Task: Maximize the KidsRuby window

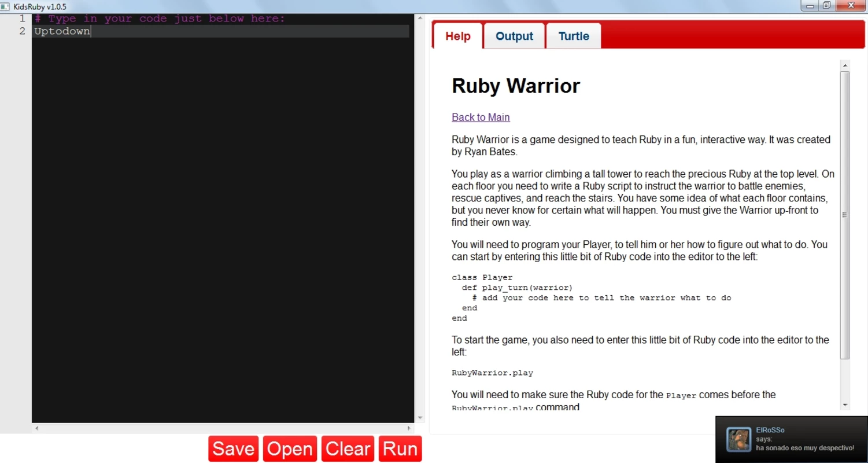Action: tap(826, 6)
